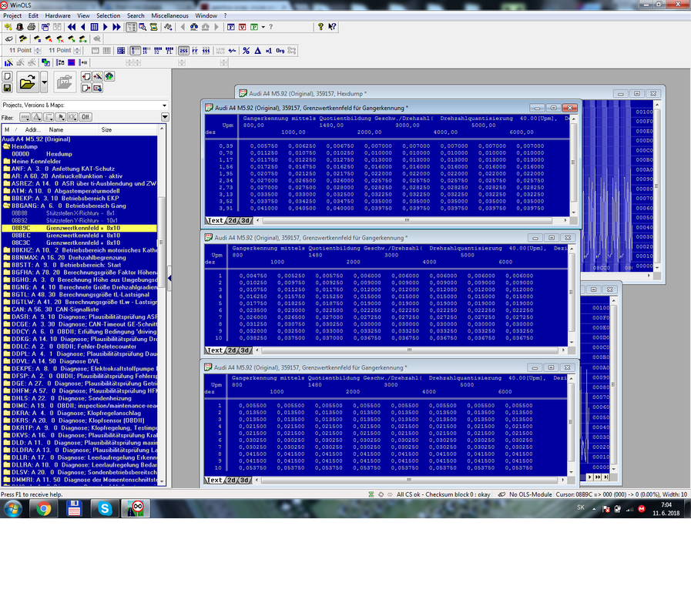Click the save floppy disk icon

tap(7, 88)
